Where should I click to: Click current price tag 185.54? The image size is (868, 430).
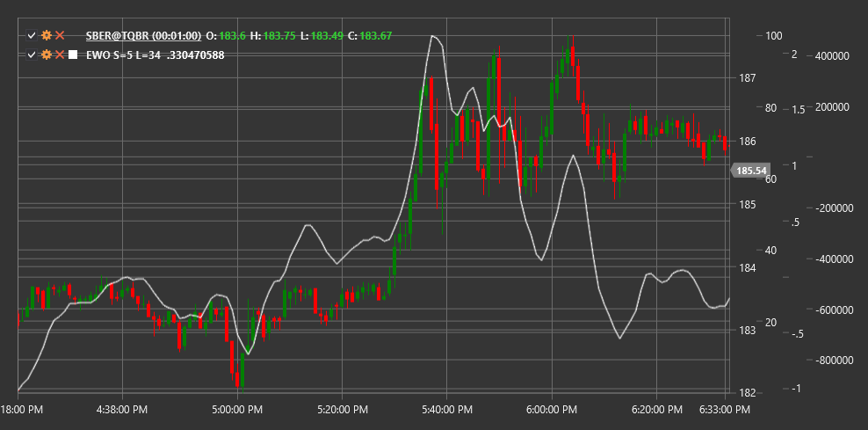[x=749, y=171]
